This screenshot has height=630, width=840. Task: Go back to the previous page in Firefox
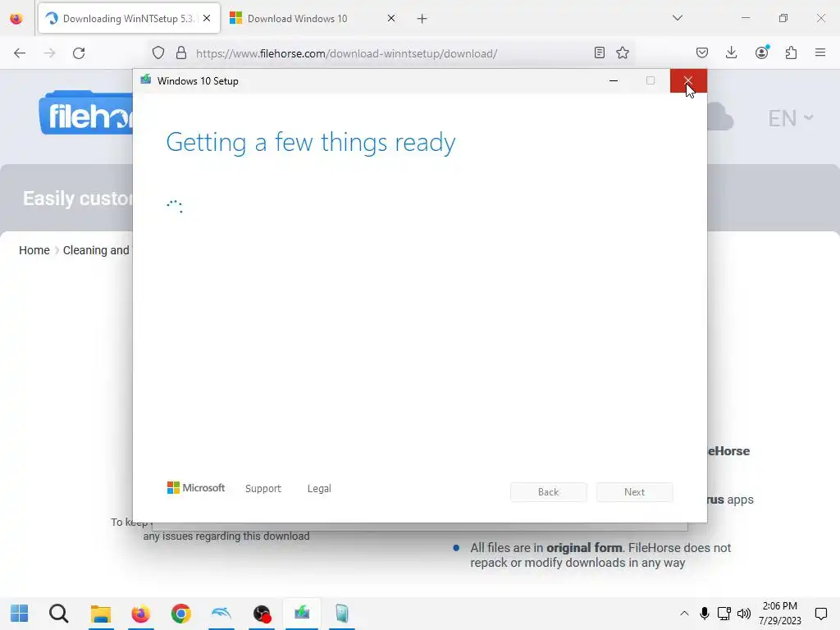pyautogui.click(x=20, y=53)
